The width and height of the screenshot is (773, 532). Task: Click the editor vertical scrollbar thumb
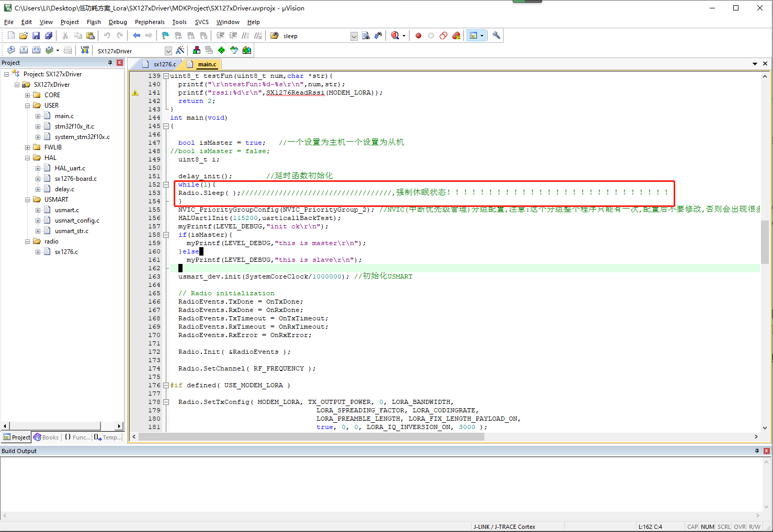click(x=765, y=242)
